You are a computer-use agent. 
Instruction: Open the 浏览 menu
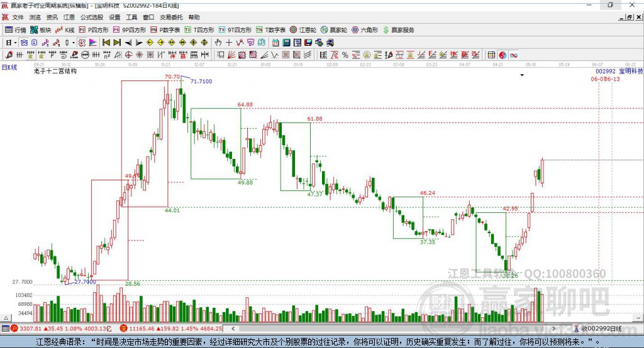click(35, 17)
